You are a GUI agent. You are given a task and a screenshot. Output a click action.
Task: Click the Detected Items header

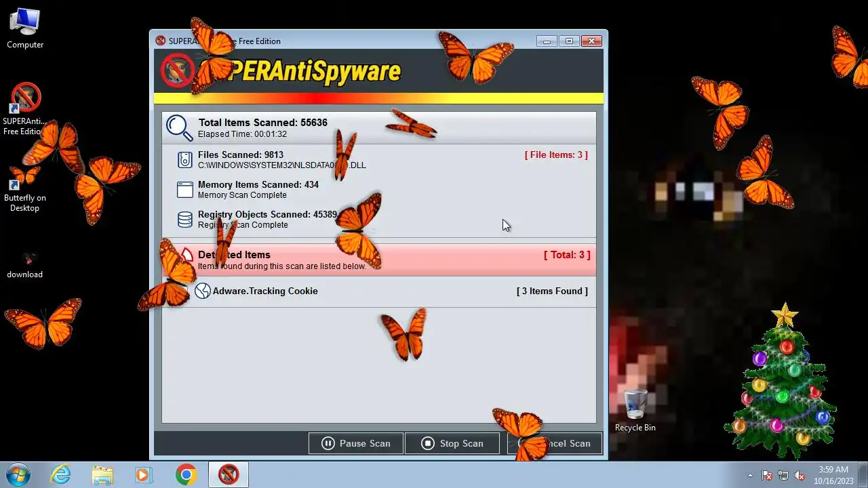coord(379,260)
